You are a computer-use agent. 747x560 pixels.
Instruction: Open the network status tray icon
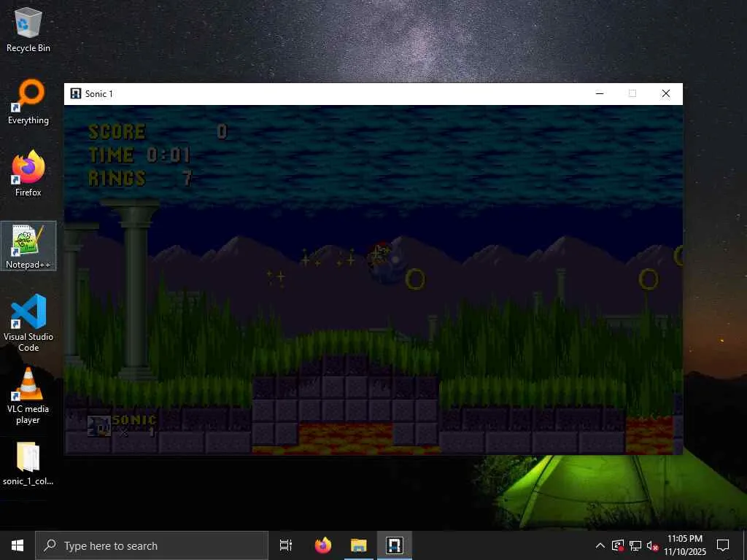pos(635,545)
